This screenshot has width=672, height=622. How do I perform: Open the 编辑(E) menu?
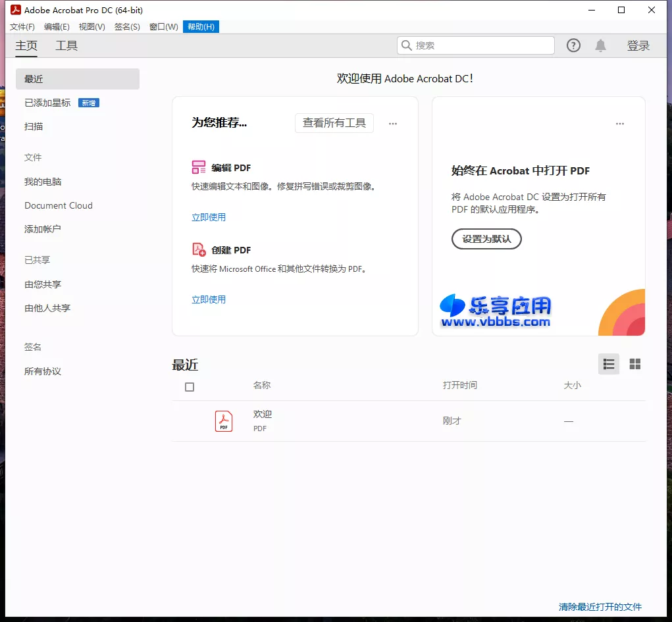pos(57,26)
